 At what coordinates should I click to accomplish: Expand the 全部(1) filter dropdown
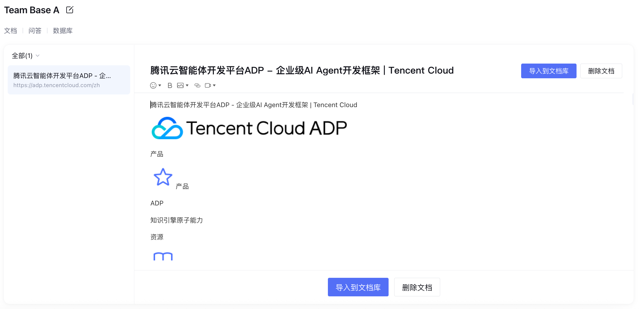(x=26, y=56)
